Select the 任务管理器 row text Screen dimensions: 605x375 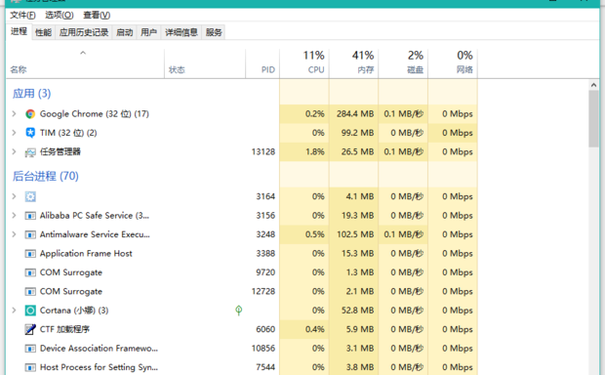pyautogui.click(x=60, y=152)
